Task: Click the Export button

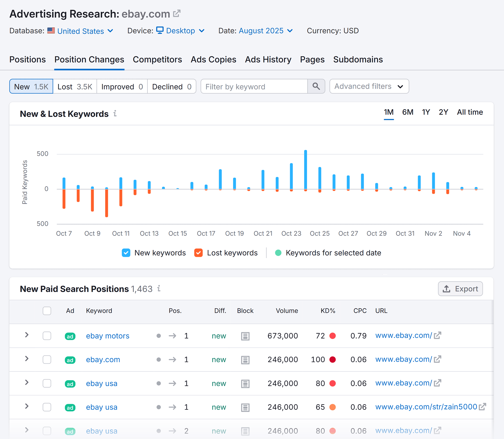Action: 460,289
